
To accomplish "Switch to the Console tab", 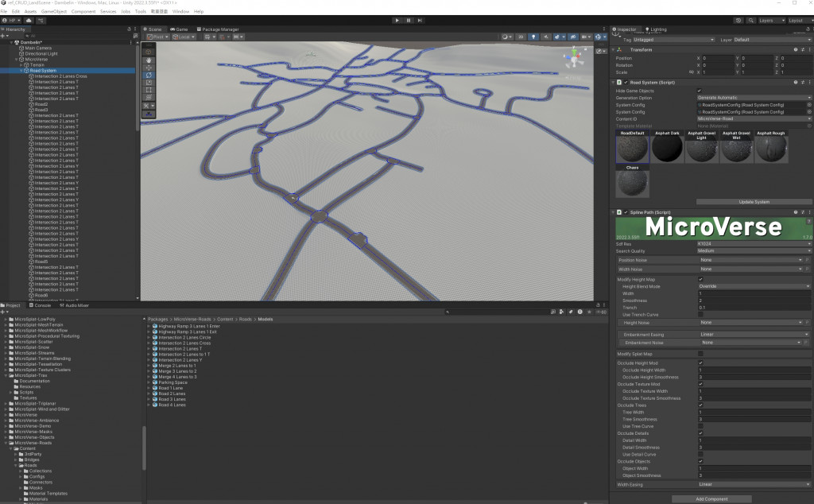I will click(x=40, y=306).
